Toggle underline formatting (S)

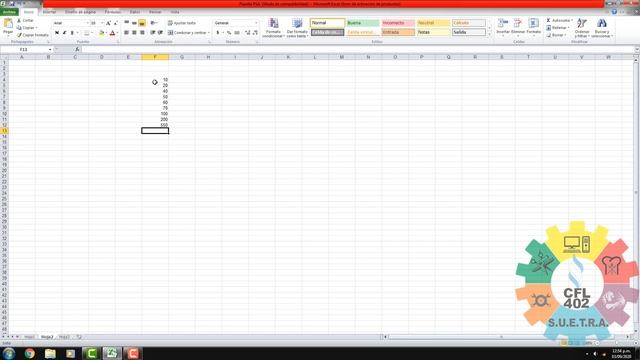coord(72,33)
